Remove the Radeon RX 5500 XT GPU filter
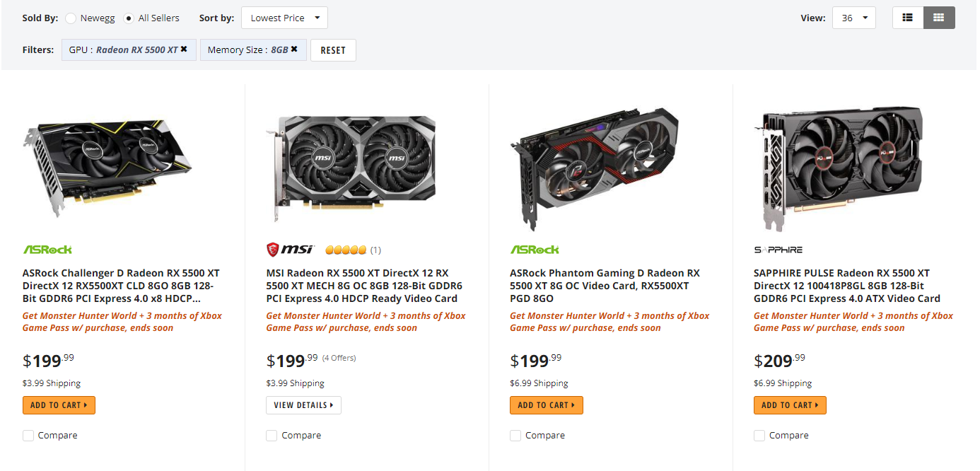This screenshot has height=471, width=980. pyautogui.click(x=184, y=50)
